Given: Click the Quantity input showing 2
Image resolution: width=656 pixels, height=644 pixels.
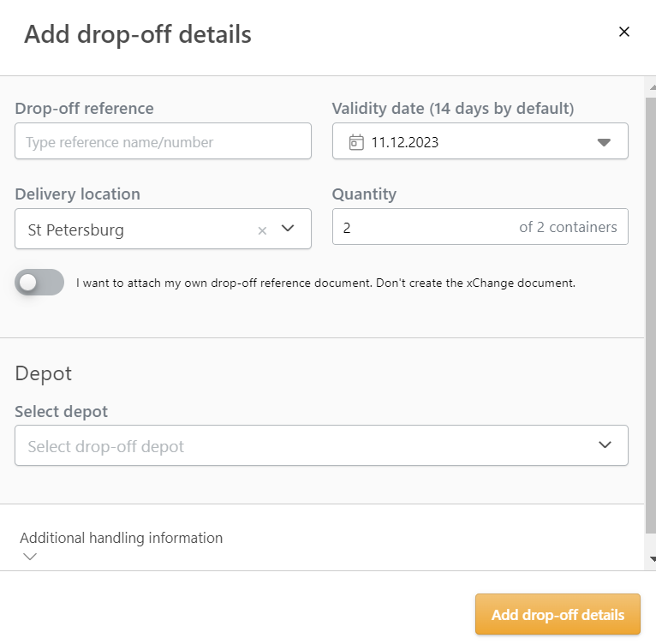Looking at the screenshot, I should tap(420, 228).
